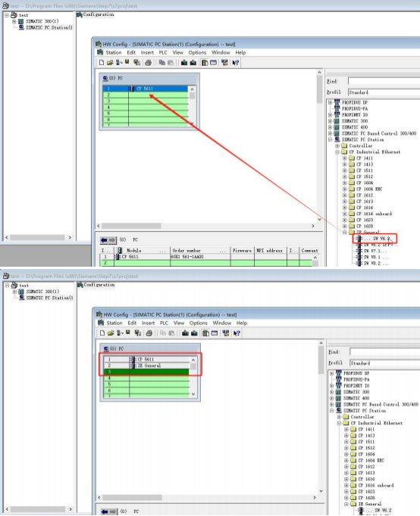Click Download to Module in window with blue CP 5611
The image size is (420, 516).
point(184,63)
